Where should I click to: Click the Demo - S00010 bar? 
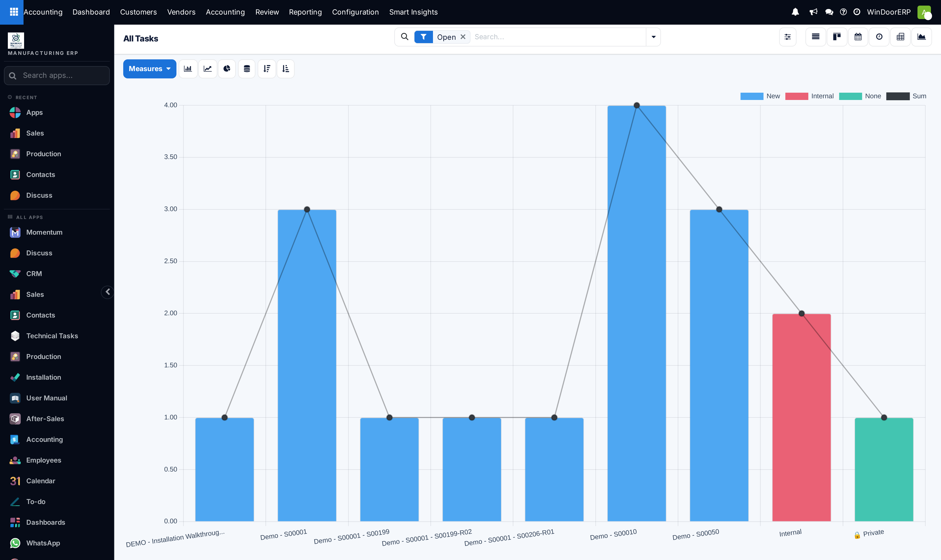point(636,313)
